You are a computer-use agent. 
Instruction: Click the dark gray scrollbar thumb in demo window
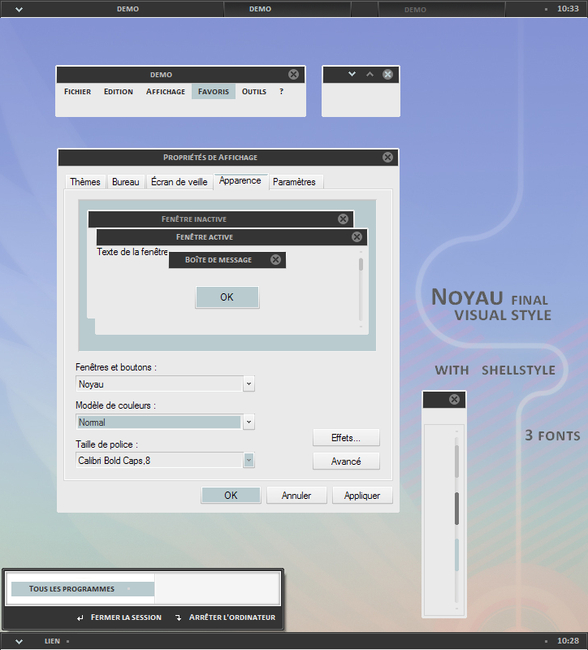(x=457, y=509)
